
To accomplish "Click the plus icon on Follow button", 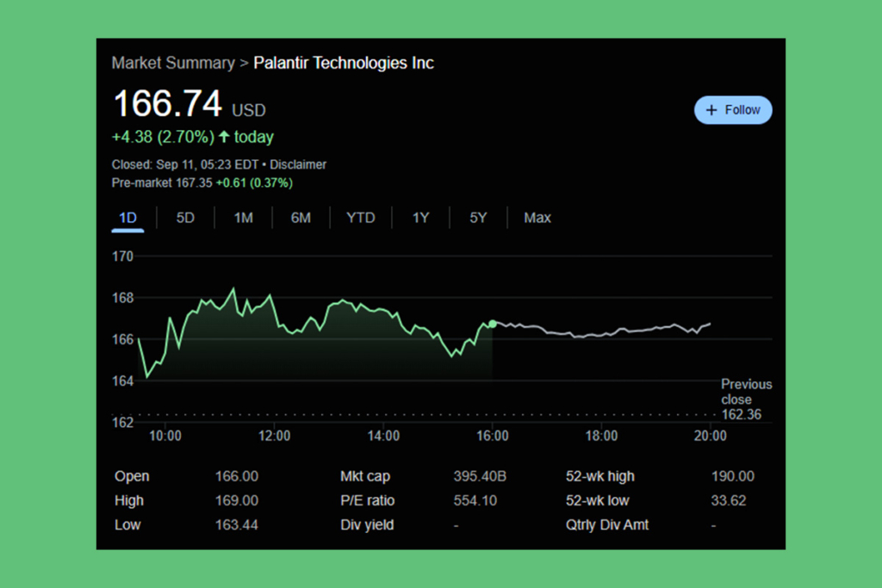I will pos(711,110).
